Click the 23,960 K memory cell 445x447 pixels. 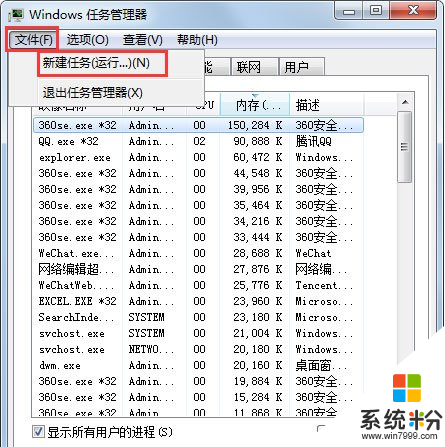pyautogui.click(x=258, y=301)
